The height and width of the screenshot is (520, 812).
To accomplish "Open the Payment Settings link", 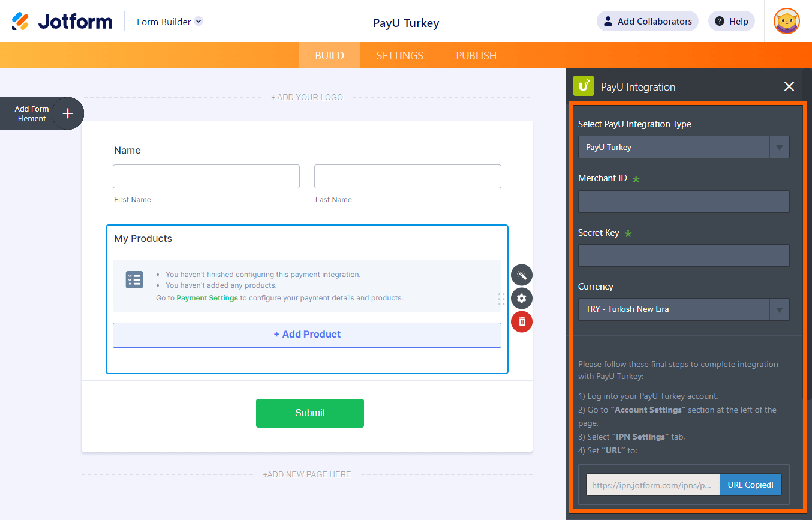I will pyautogui.click(x=207, y=298).
